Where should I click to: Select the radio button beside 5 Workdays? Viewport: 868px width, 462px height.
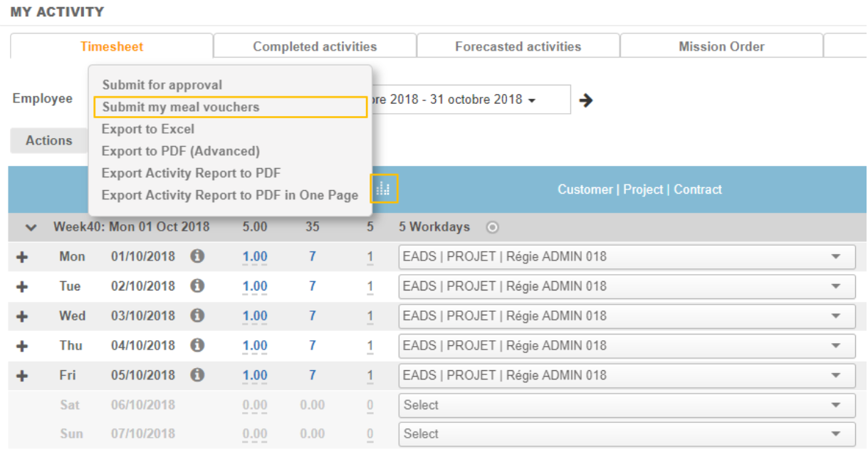[x=492, y=228]
